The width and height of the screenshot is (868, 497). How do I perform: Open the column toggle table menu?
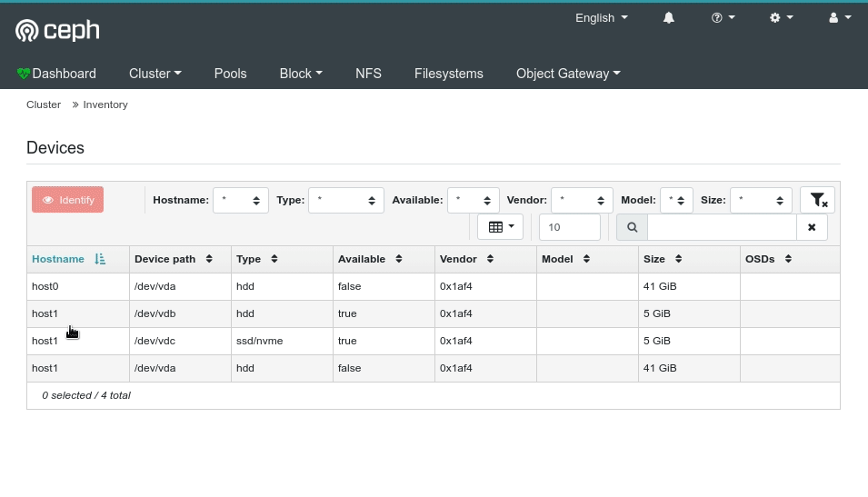coord(501,227)
